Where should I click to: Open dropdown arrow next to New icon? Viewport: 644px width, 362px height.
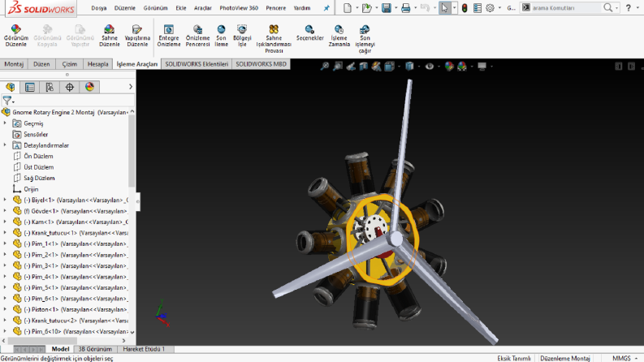pos(357,8)
